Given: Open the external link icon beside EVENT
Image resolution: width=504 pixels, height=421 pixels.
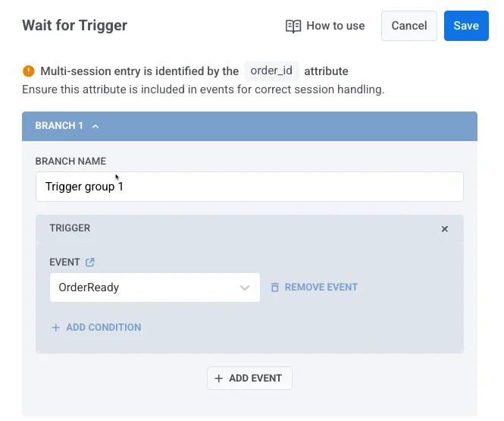Looking at the screenshot, I should (90, 262).
